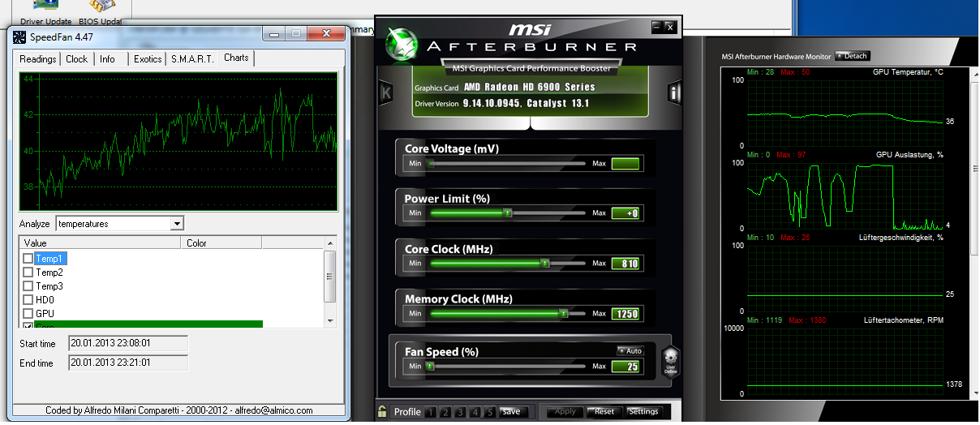Click the Core Voltage value box
The image size is (980, 425).
coord(625,164)
